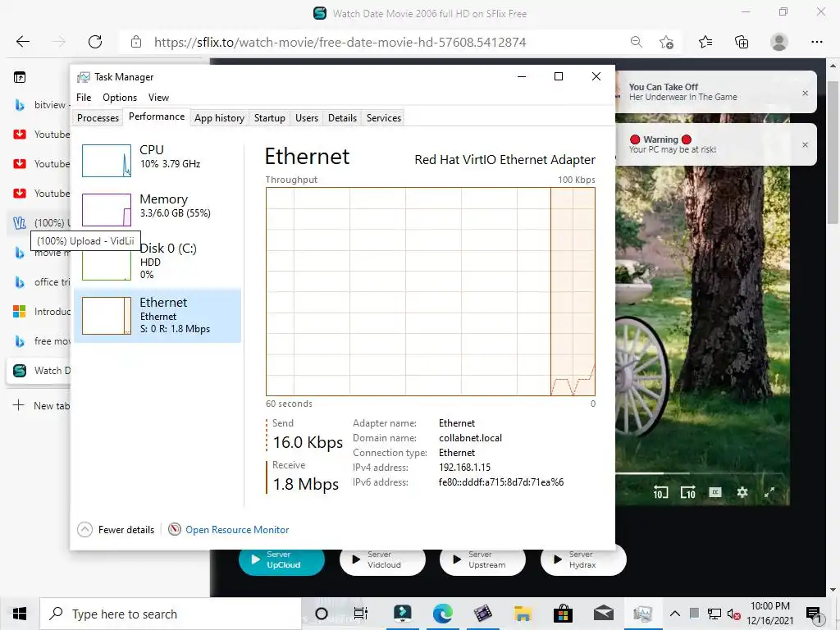Open Task Manager File menu

pyautogui.click(x=84, y=98)
